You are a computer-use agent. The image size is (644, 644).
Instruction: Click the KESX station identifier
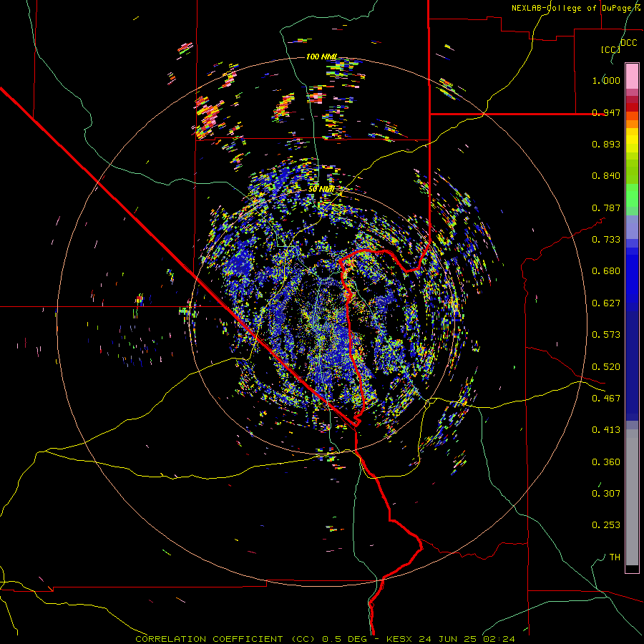[401, 639]
